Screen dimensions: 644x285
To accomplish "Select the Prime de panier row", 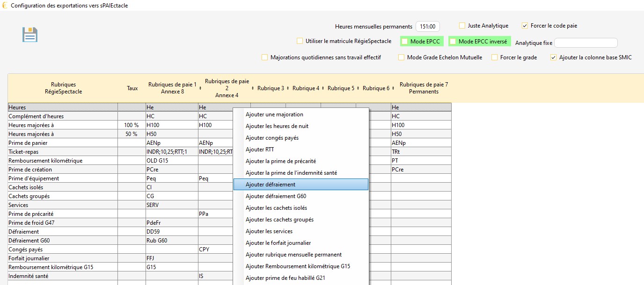I will point(28,143).
